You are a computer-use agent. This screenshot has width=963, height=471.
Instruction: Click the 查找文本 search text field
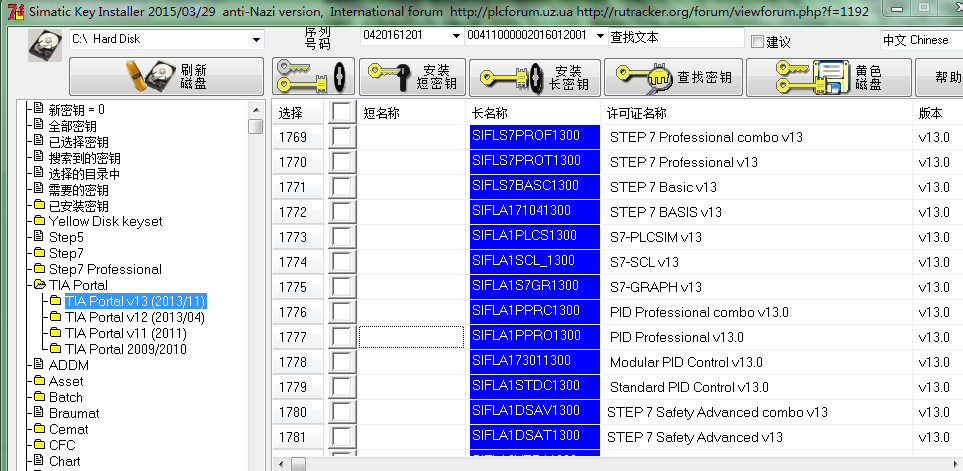tap(676, 37)
